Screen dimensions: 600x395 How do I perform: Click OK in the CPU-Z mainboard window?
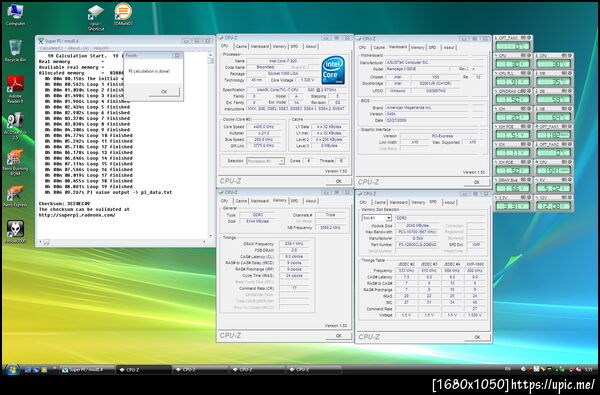coord(476,182)
